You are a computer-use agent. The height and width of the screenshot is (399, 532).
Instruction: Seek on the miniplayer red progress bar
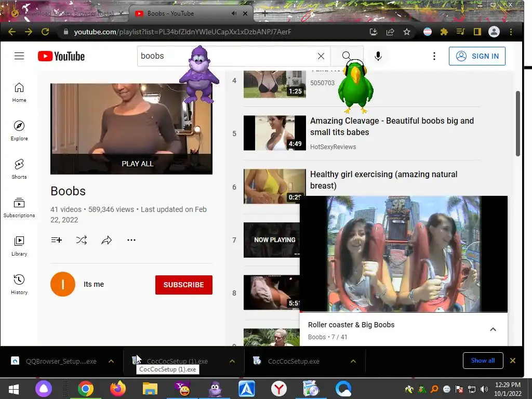pyautogui.click(x=404, y=312)
